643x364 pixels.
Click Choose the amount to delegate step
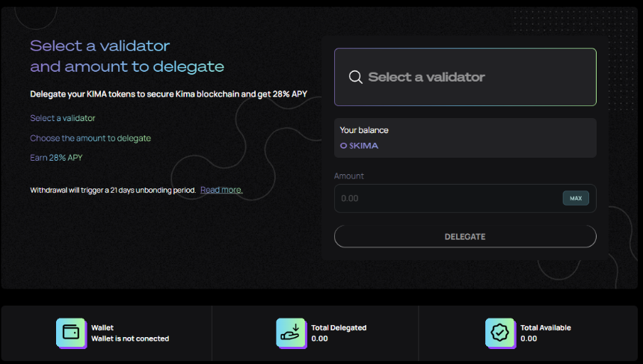tap(90, 138)
